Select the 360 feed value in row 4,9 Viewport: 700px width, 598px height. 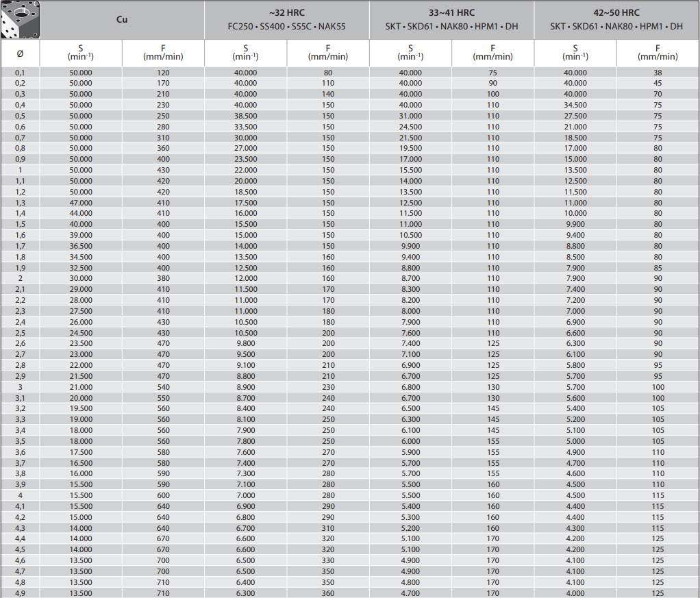328,593
